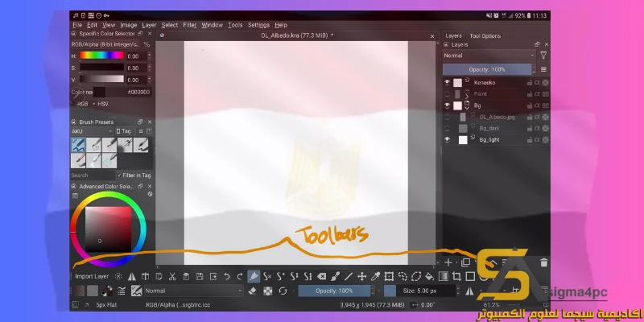Select the Move tool
Viewport: 644px width, 322px height.
pos(361,276)
